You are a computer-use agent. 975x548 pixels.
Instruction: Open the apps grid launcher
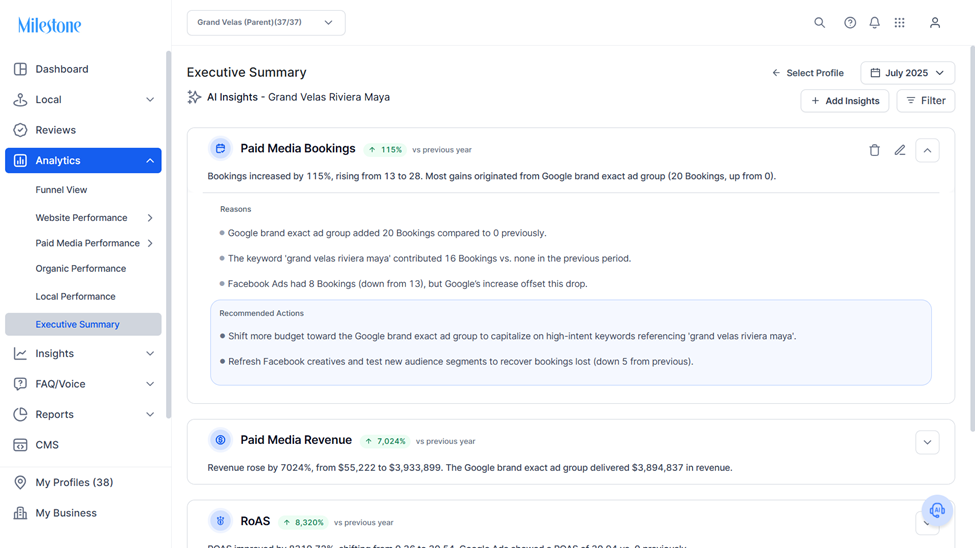pyautogui.click(x=900, y=22)
